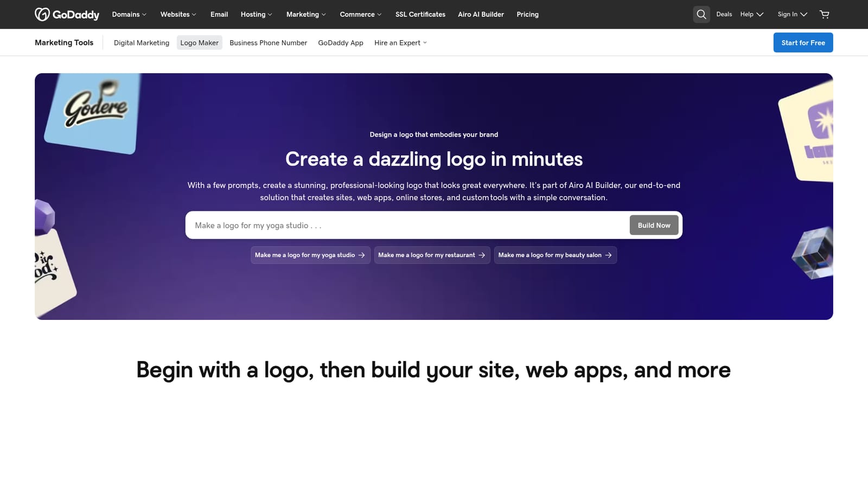The height and width of the screenshot is (488, 868).
Task: Select the Logo Maker tab
Action: tap(200, 43)
